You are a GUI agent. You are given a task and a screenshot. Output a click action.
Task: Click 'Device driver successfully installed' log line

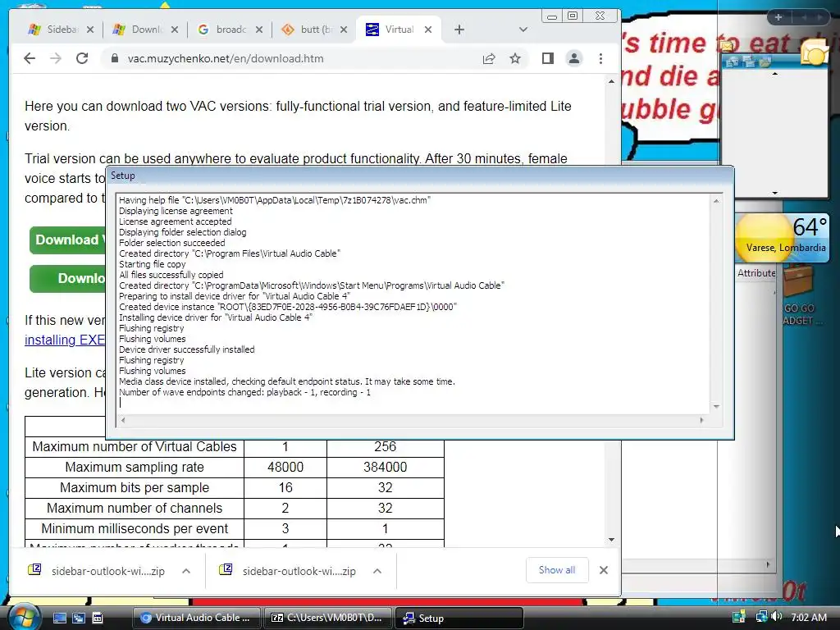[x=187, y=349]
